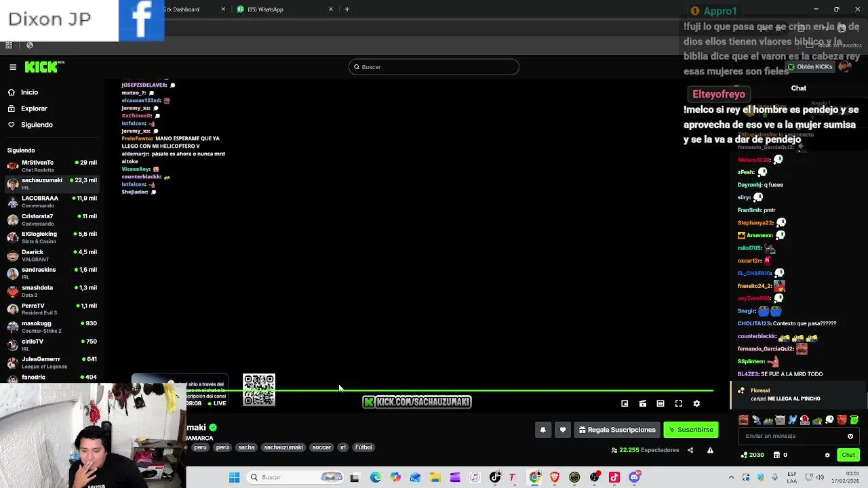Open Explorar in the sidebar
Image resolution: width=868 pixels, height=488 pixels.
pos(34,108)
